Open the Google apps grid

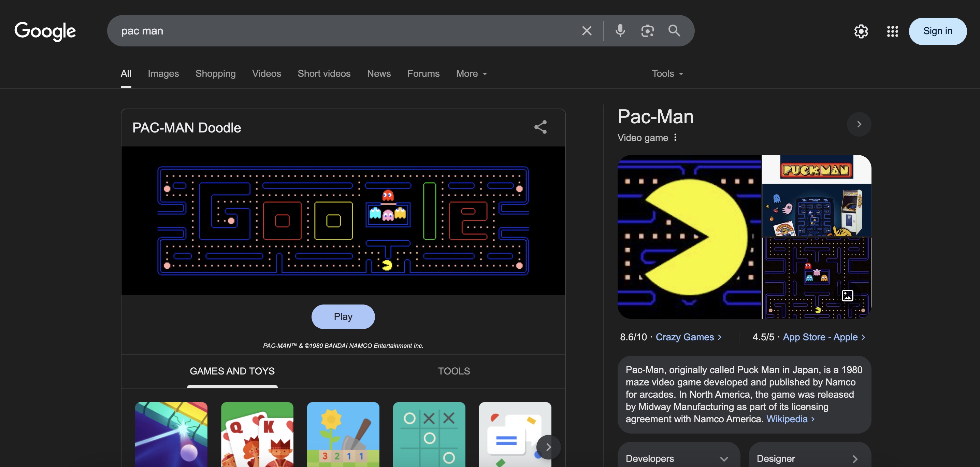point(892,31)
